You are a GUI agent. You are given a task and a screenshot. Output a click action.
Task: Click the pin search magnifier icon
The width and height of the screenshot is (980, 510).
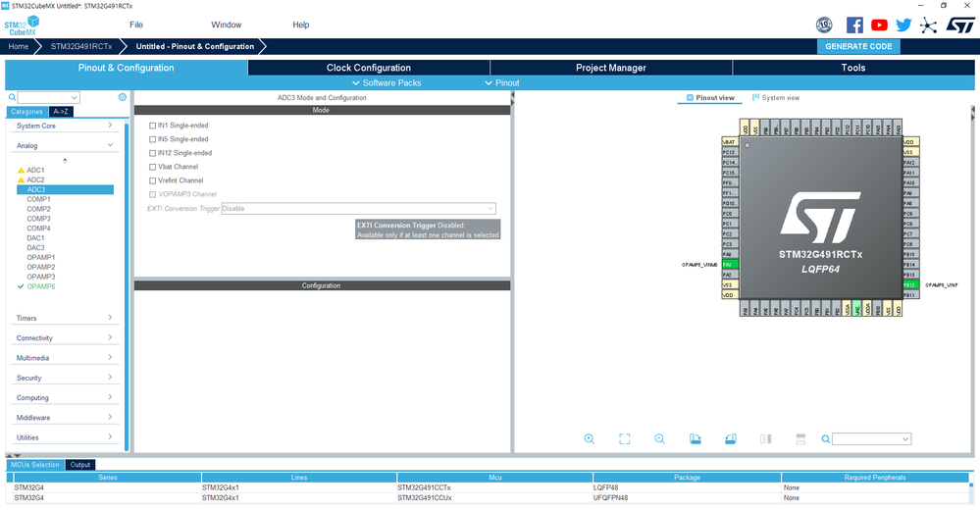pos(826,439)
